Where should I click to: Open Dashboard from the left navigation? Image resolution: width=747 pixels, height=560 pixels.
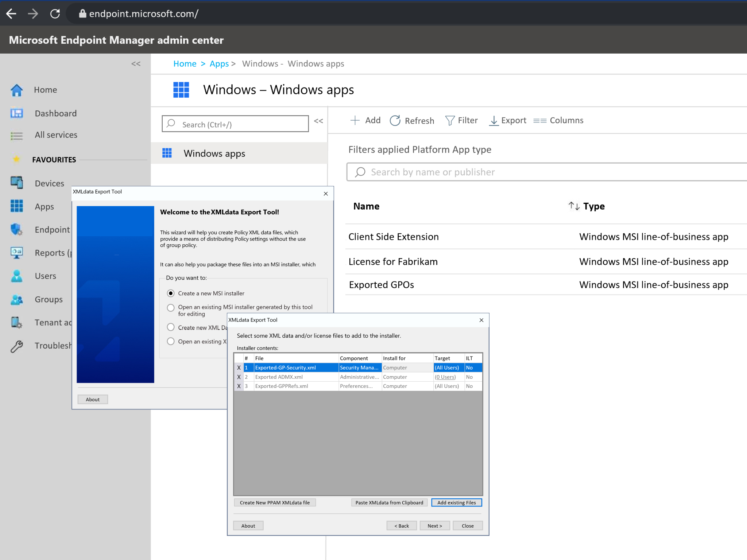click(x=55, y=113)
